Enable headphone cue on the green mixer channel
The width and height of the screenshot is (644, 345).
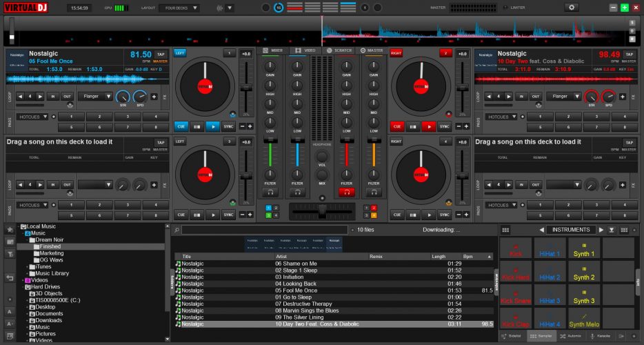270,192
